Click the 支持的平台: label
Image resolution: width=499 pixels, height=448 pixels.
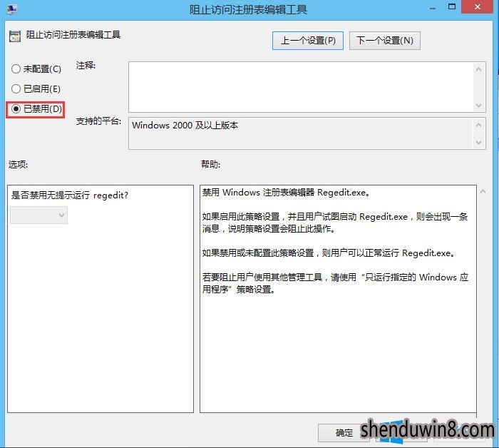coord(98,121)
